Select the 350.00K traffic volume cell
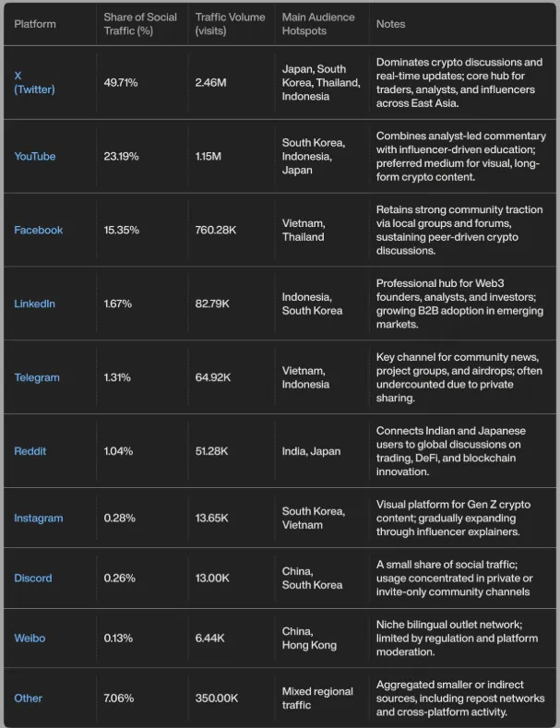The image size is (560, 728). pyautogui.click(x=217, y=698)
